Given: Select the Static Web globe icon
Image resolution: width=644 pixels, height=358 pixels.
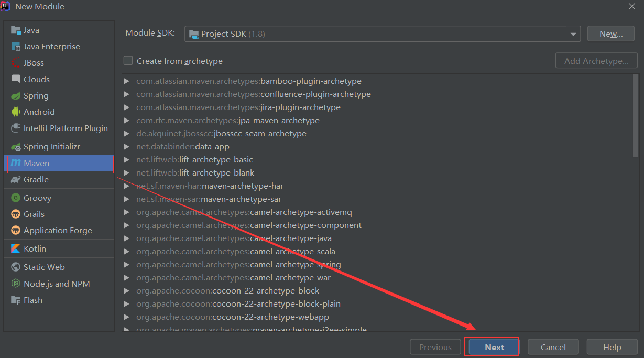Looking at the screenshot, I should click(15, 267).
